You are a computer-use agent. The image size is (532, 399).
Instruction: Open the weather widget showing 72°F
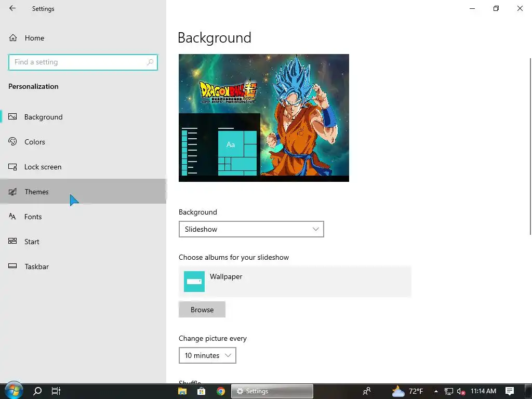click(407, 391)
